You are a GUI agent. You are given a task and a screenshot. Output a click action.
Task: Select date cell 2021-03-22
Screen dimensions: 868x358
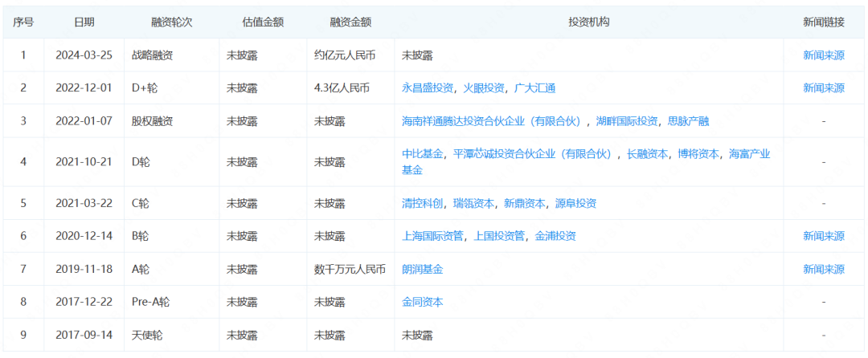(x=84, y=203)
